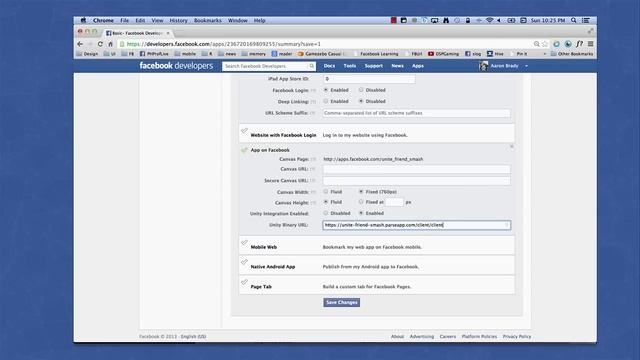Image resolution: width=640 pixels, height=360 pixels.
Task: Click the URL Scheme Suffix field
Action: pyautogui.click(x=416, y=113)
